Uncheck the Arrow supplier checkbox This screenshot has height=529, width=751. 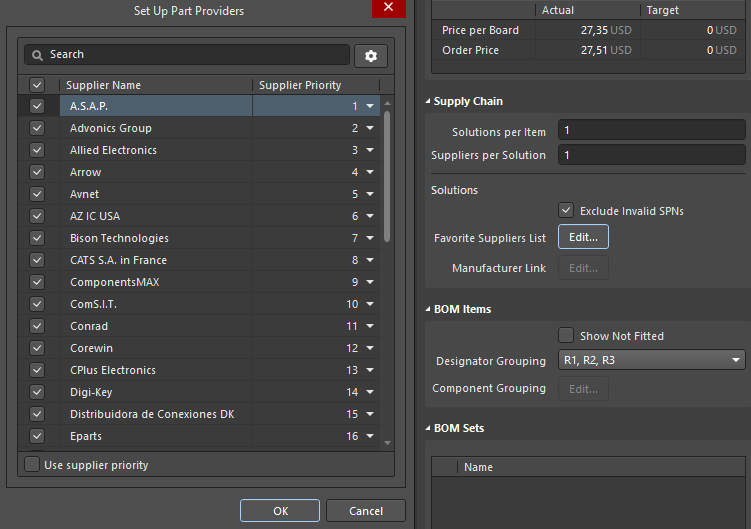pos(37,172)
